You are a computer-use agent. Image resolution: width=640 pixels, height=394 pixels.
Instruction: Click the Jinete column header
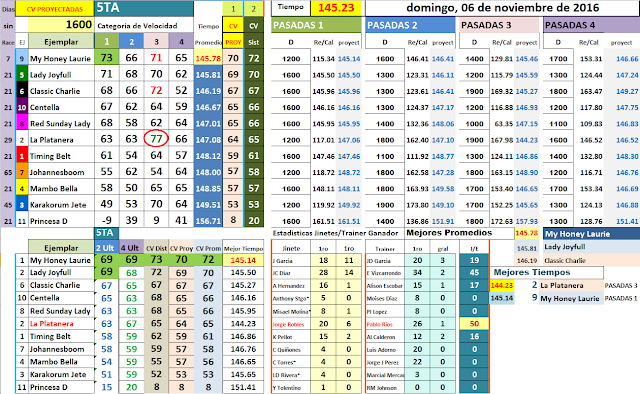click(291, 248)
